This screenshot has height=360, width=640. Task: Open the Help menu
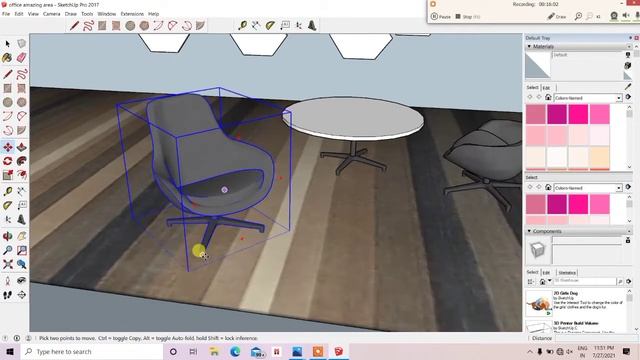click(x=153, y=14)
